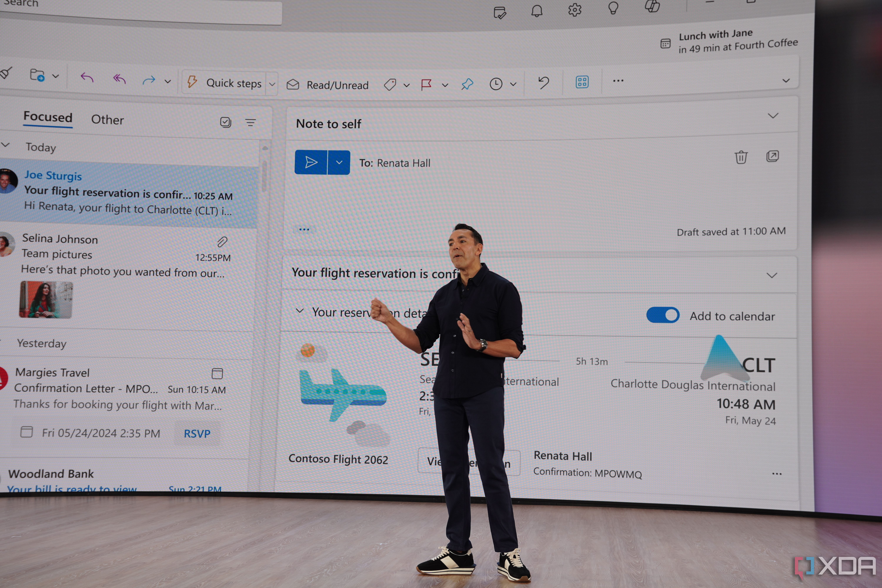Image resolution: width=882 pixels, height=588 pixels.
Task: Click the Reply arrow icon
Action: 87,78
